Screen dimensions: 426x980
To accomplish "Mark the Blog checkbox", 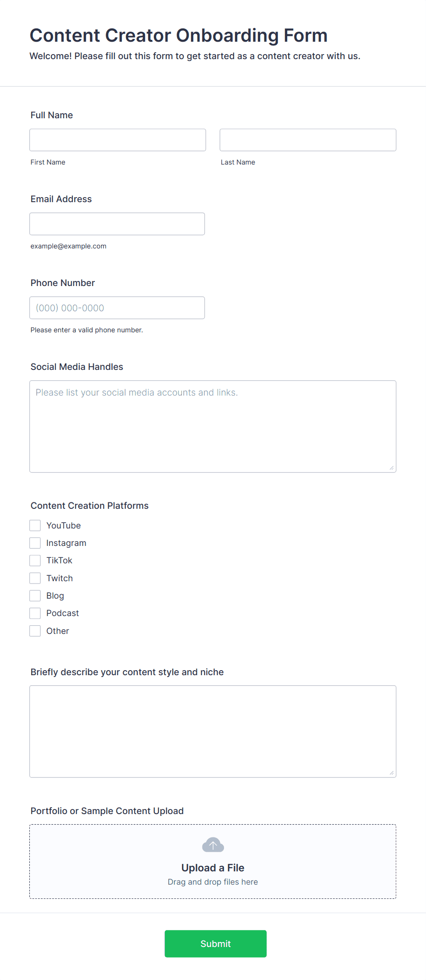I will click(x=35, y=595).
